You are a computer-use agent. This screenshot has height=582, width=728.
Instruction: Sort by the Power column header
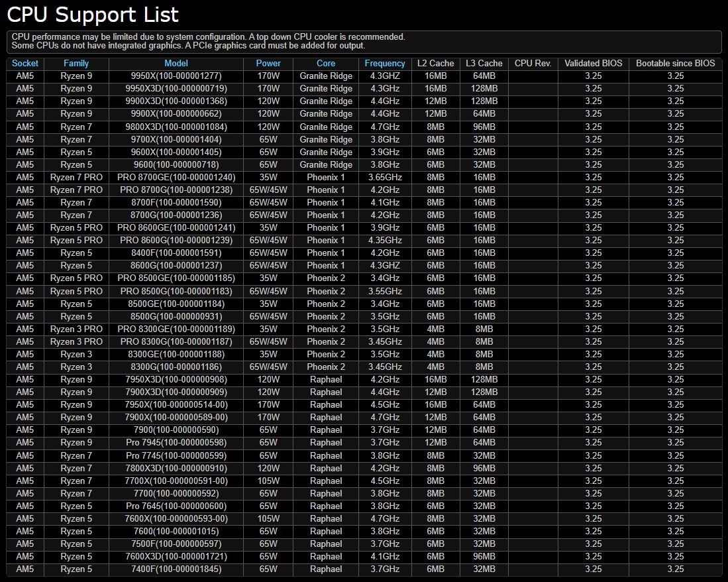tap(268, 64)
